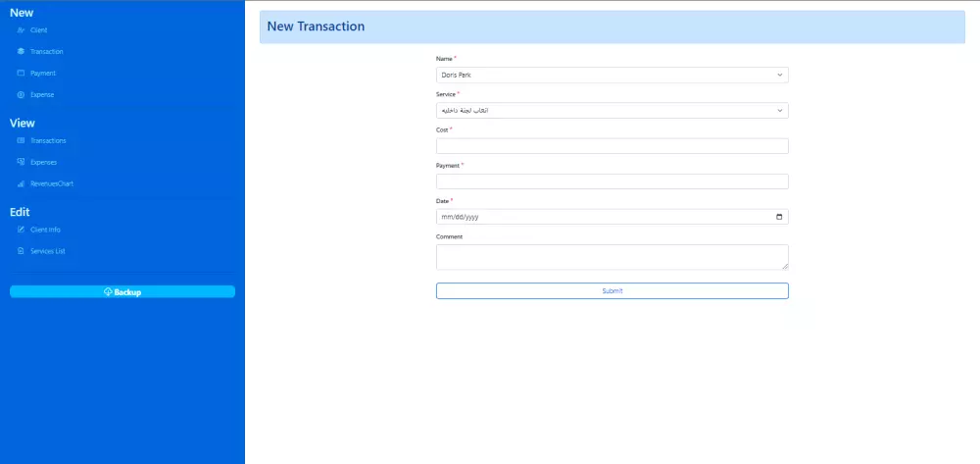Click the Edit section heading in sidebar
This screenshot has height=464, width=980.
[x=20, y=212]
